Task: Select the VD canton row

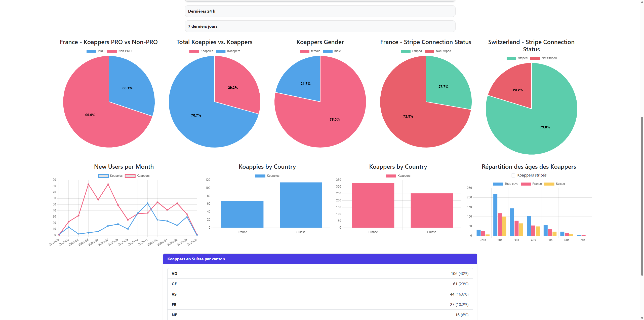Action: point(320,273)
